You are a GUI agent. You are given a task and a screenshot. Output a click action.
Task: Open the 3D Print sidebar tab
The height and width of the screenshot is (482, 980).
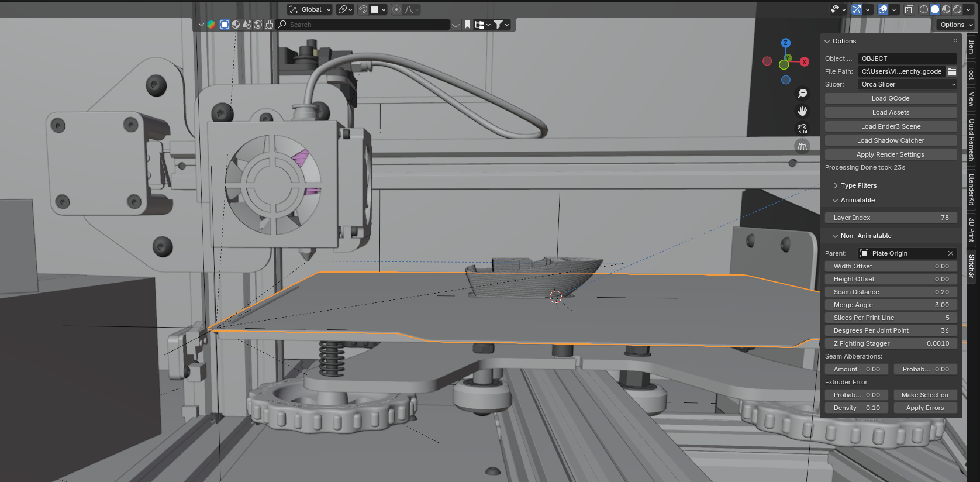tap(971, 230)
